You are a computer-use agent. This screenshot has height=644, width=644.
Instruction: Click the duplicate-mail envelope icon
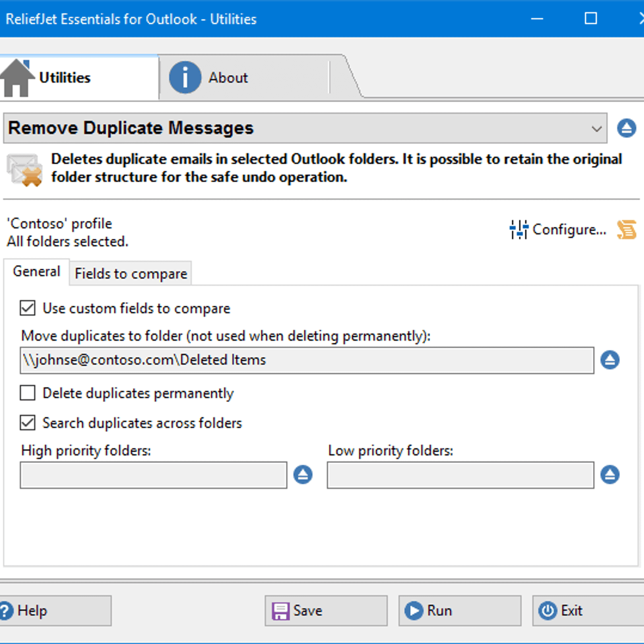(25, 170)
